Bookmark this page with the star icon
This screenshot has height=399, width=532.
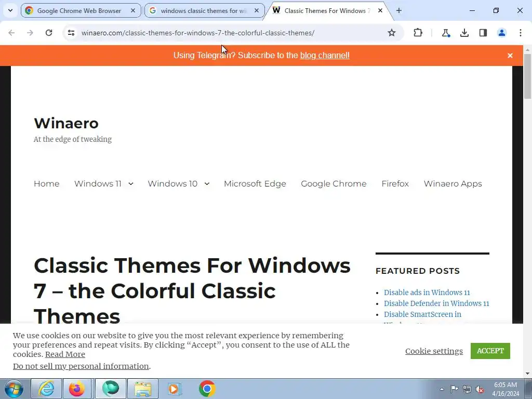tap(392, 33)
